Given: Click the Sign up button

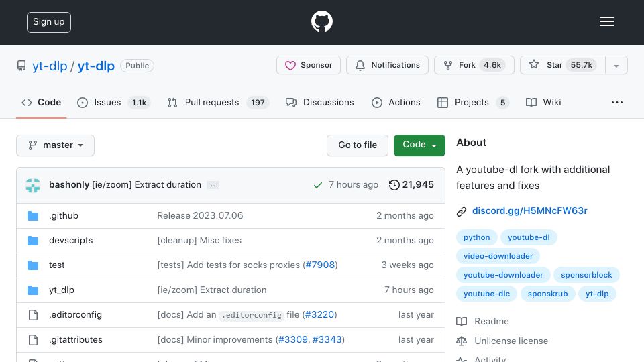Looking at the screenshot, I should click(x=49, y=22).
